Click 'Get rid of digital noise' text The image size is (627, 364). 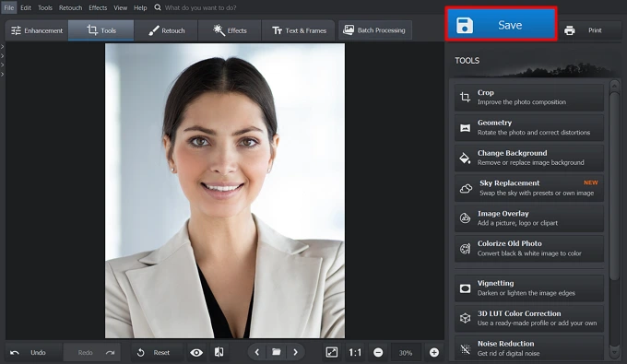pyautogui.click(x=508, y=353)
